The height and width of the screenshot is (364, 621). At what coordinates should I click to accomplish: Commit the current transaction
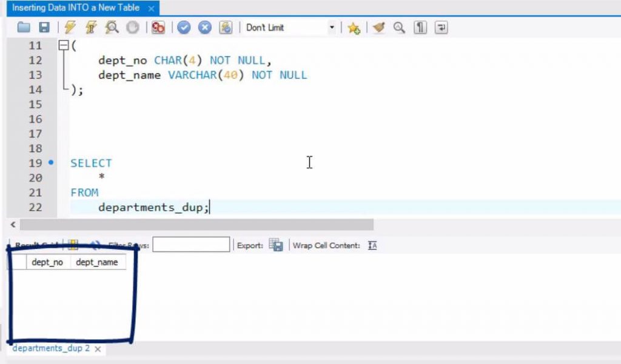click(x=184, y=27)
